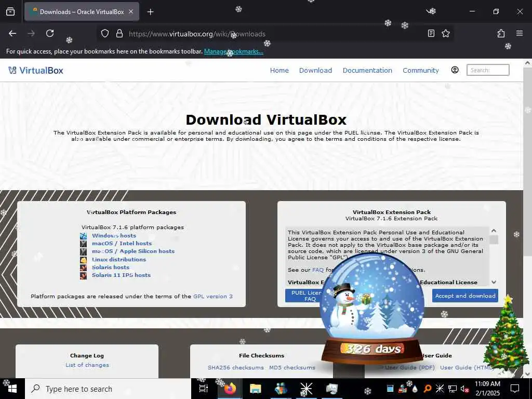The image size is (532, 399).
Task: Focus the browser address bar URL
Action: 275,34
